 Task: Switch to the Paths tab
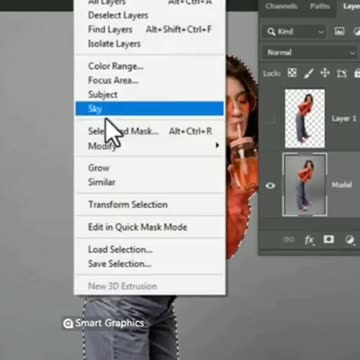320,6
